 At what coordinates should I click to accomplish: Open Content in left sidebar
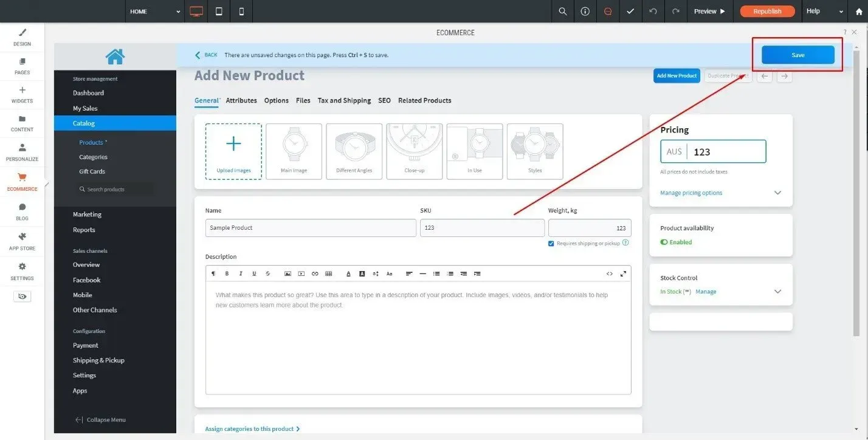pos(22,123)
